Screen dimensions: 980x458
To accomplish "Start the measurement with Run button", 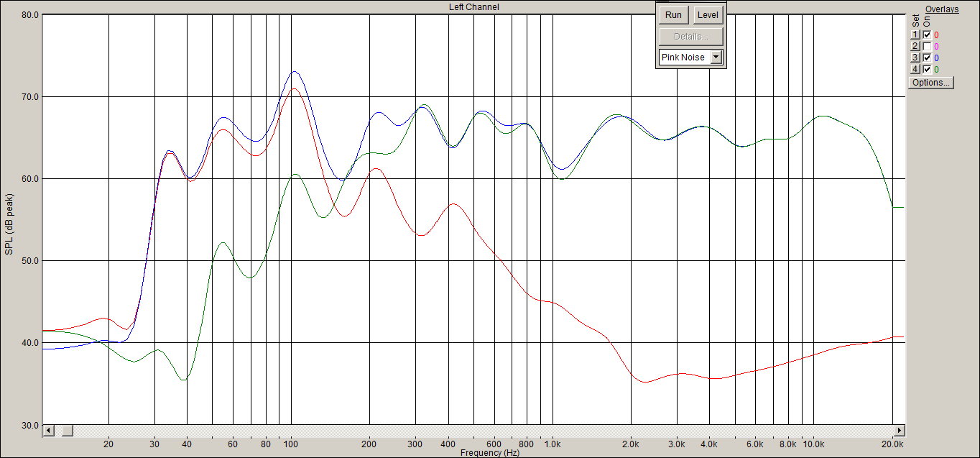I will (x=673, y=15).
